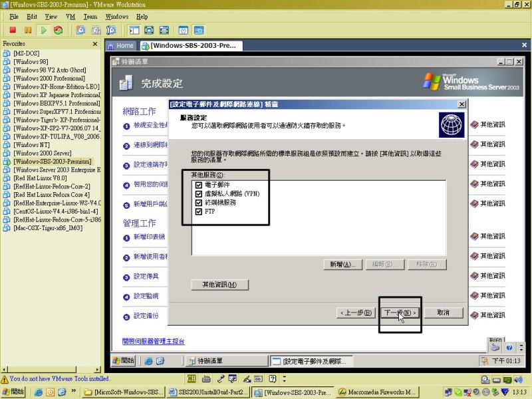Click the Take Snapshot toolbar icon
The width and height of the screenshot is (532, 399).
(80, 30)
